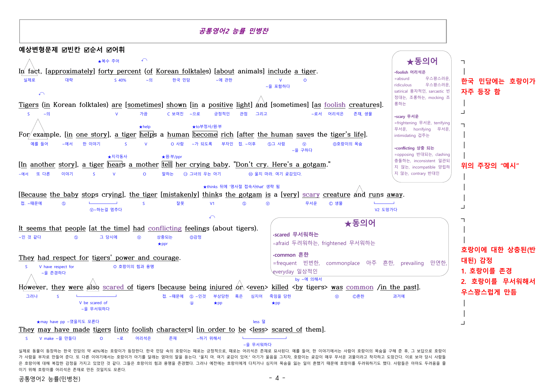Click the synonym entry "•common 흔한"

291,255
